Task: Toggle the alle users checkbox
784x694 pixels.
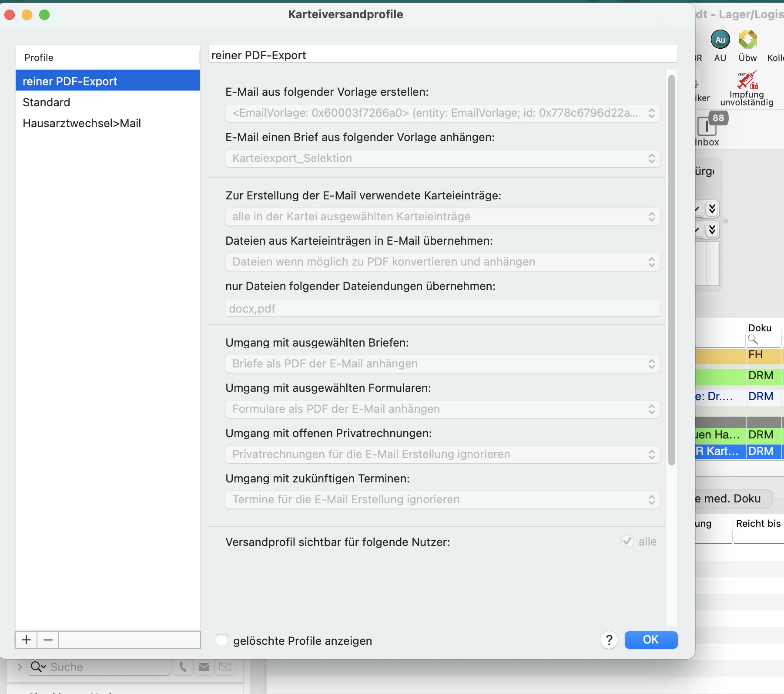Action: [627, 541]
